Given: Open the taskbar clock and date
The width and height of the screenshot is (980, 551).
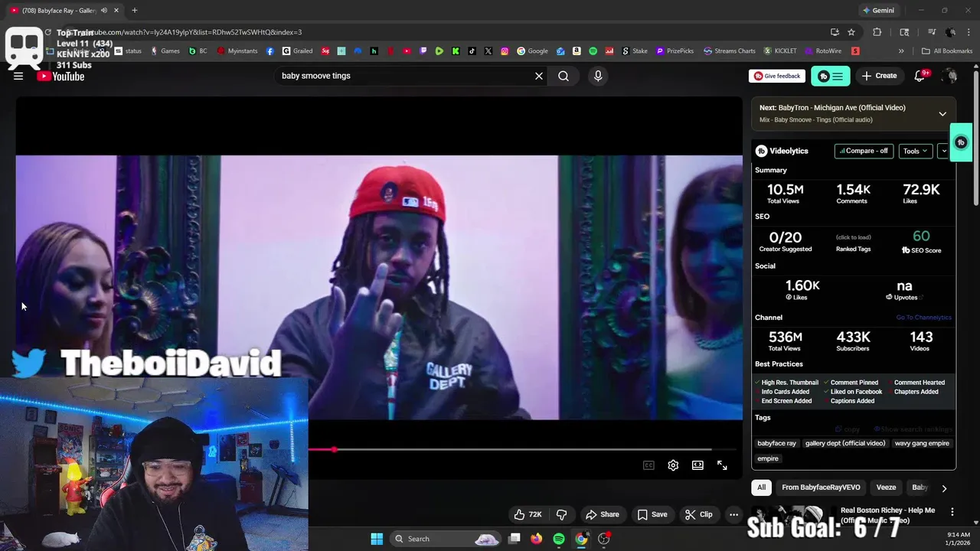Looking at the screenshot, I should [x=959, y=539].
